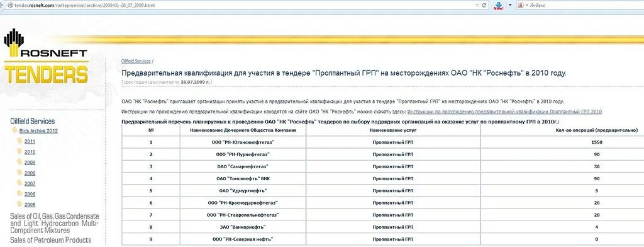Click Проппантный ГРП in the Юганскнефтегаз row
This screenshot has height=247, width=644.
point(393,142)
